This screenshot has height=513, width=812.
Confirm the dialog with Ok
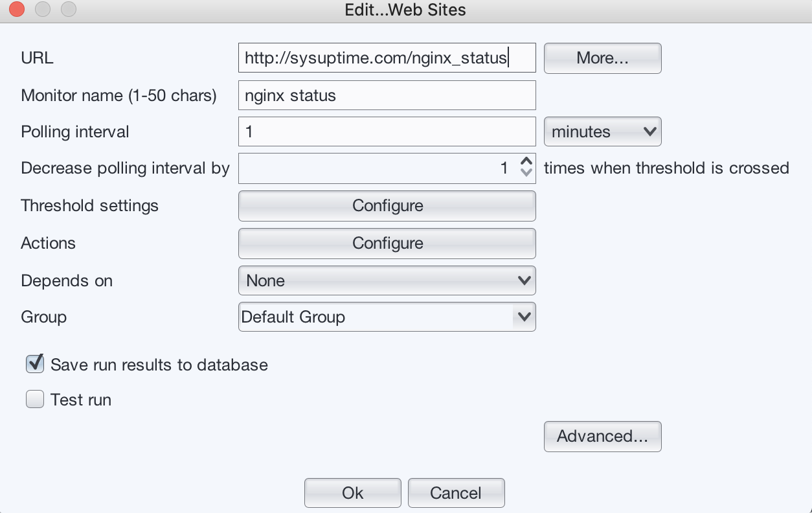[352, 493]
